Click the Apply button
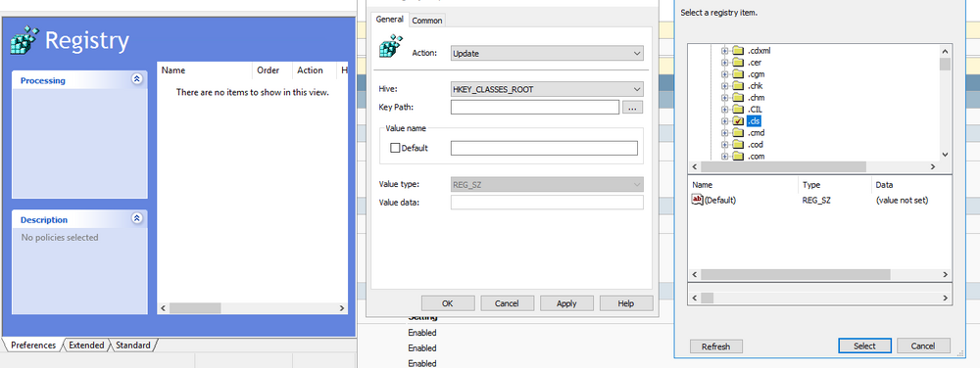This screenshot has width=980, height=368. click(566, 303)
